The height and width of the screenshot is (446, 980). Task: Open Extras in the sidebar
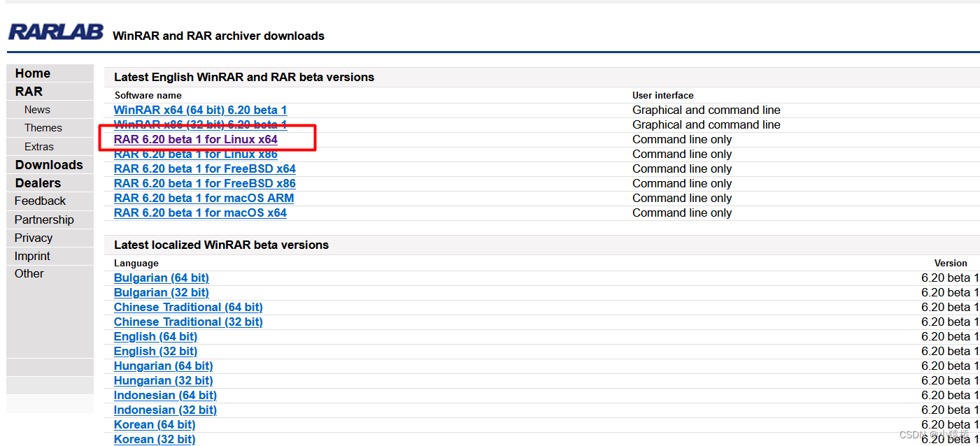[x=39, y=147]
